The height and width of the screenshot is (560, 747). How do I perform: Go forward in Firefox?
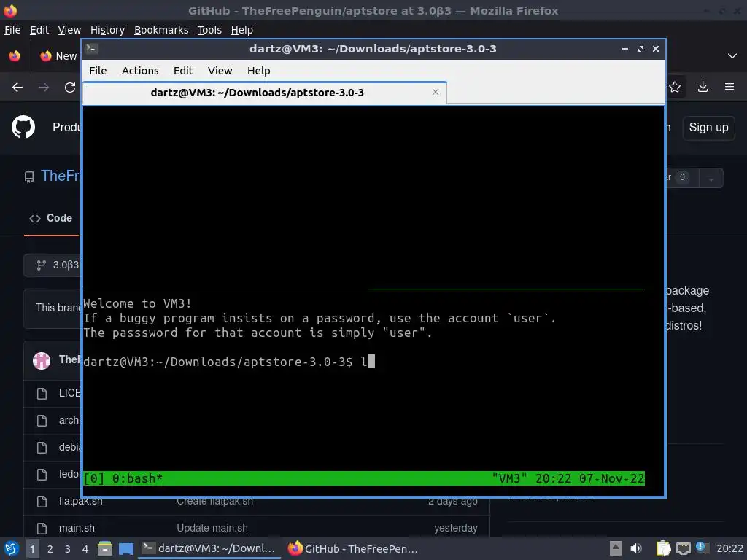pyautogui.click(x=44, y=87)
